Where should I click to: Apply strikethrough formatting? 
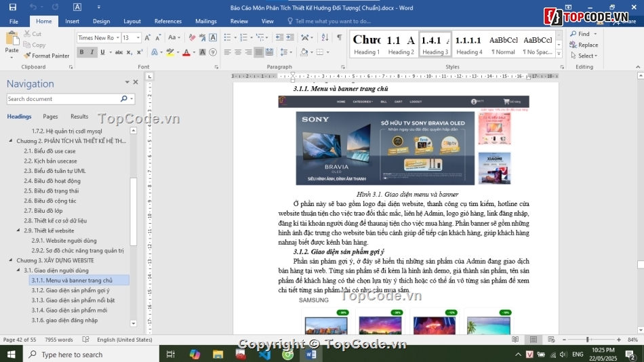point(119,52)
